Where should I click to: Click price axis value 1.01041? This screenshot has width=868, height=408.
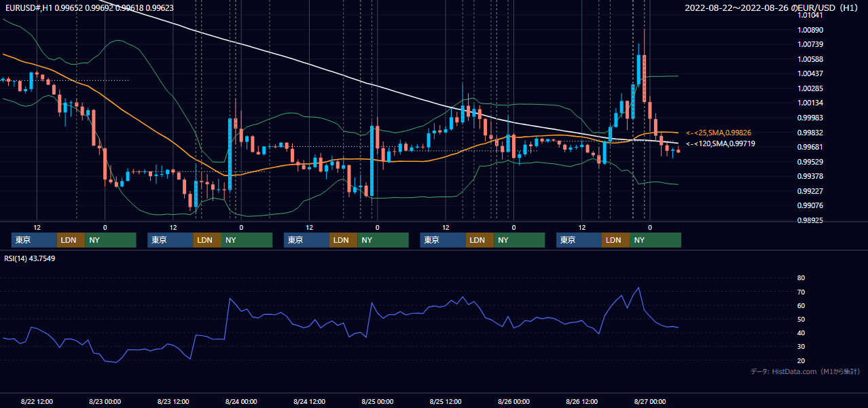point(810,15)
